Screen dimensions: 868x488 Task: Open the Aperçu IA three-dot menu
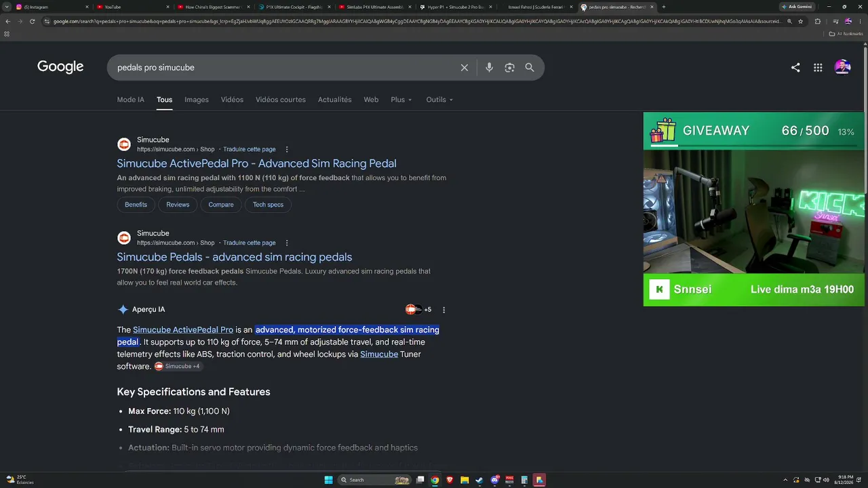pos(444,310)
